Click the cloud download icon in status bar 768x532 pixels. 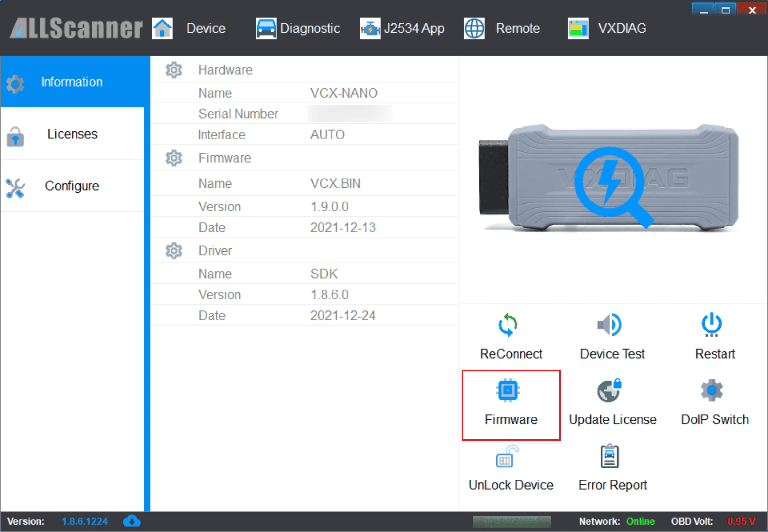point(132,521)
